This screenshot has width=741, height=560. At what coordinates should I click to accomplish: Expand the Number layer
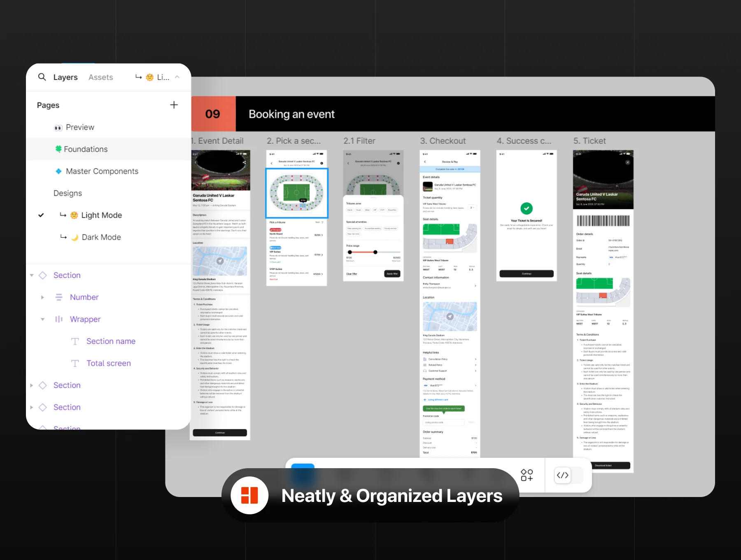point(42,297)
